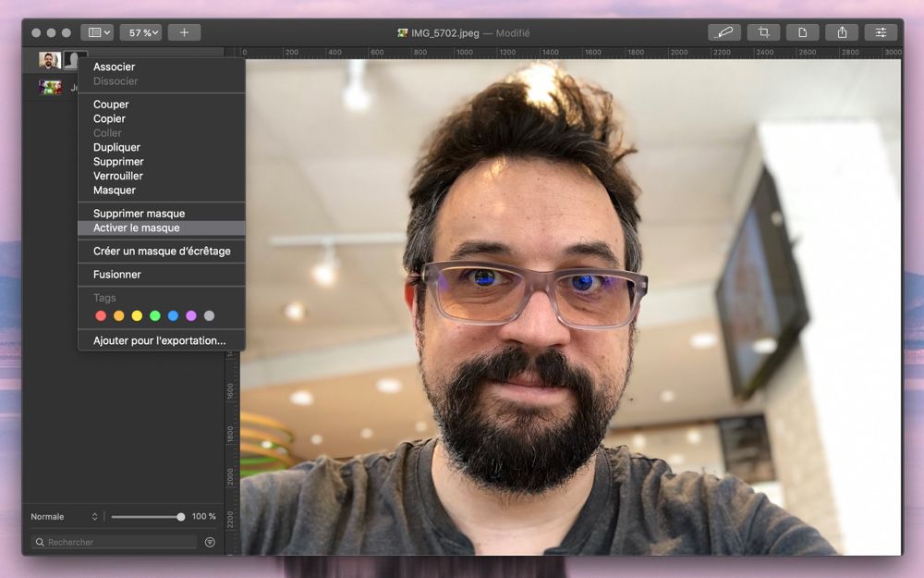The height and width of the screenshot is (578, 924).
Task: Open the Share button
Action: (x=842, y=32)
